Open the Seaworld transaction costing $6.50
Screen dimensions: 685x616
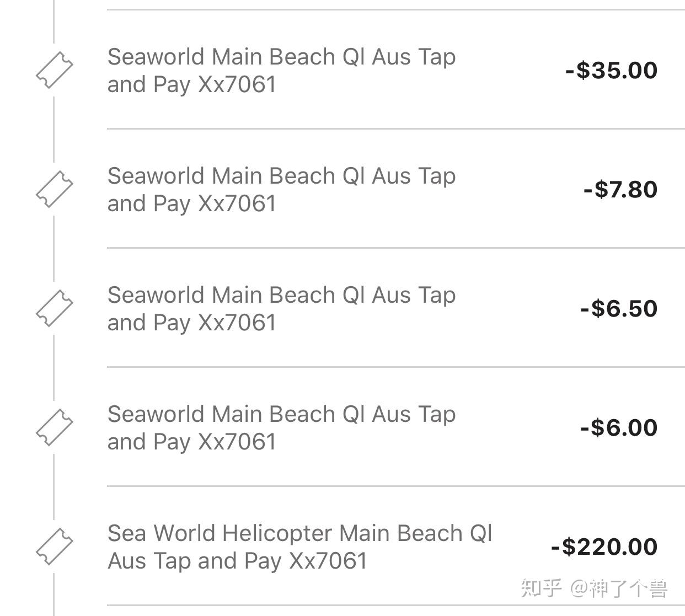point(281,308)
